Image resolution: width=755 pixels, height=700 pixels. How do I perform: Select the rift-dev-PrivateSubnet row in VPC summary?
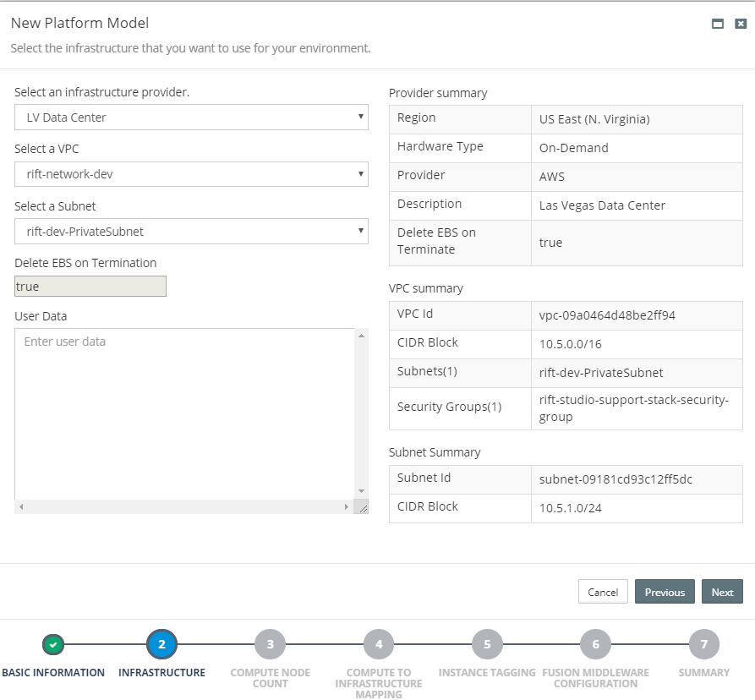pos(565,373)
